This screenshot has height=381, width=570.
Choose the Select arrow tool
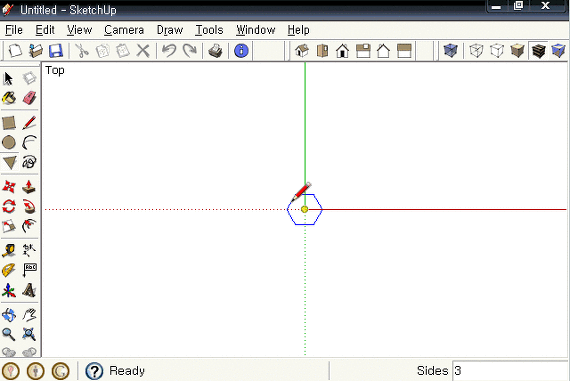click(x=9, y=78)
